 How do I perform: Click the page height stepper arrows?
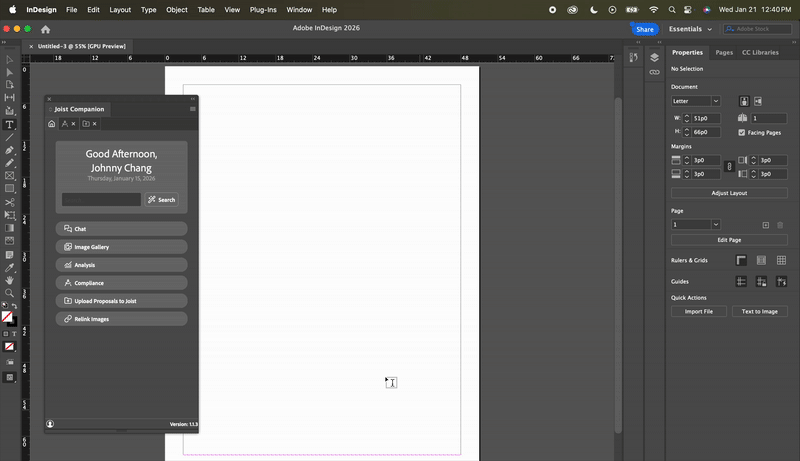coord(687,132)
